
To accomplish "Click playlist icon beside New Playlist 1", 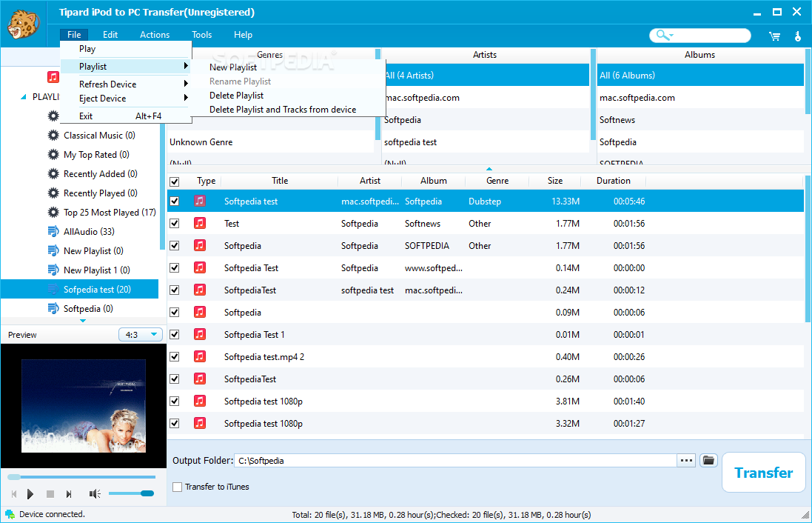I will (x=53, y=270).
